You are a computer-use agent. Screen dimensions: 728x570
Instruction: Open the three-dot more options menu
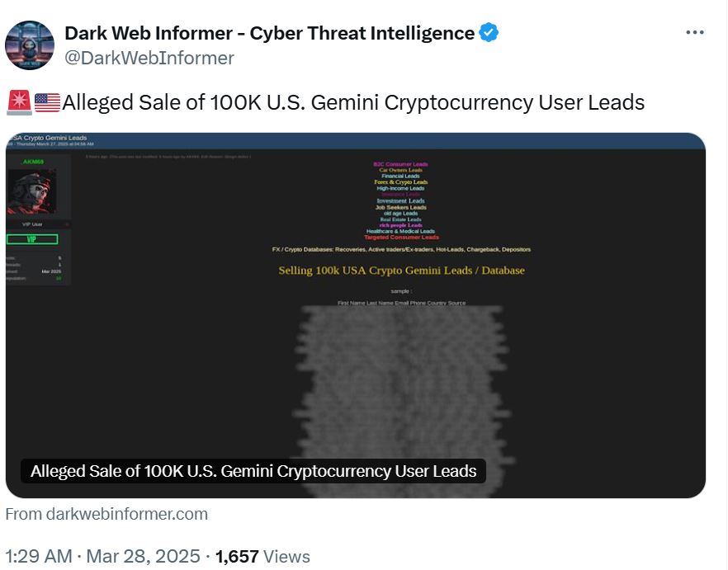pyautogui.click(x=695, y=33)
